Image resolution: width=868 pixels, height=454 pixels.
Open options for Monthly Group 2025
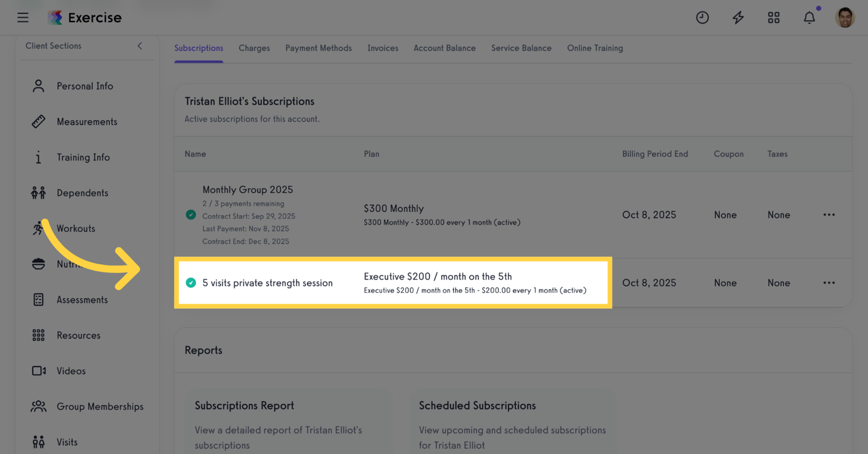click(829, 215)
